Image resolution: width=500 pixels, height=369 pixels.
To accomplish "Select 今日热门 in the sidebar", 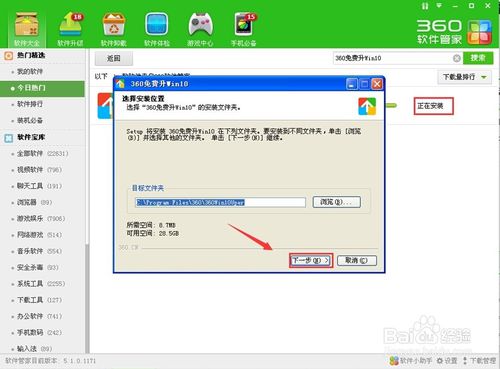I will point(42,88).
